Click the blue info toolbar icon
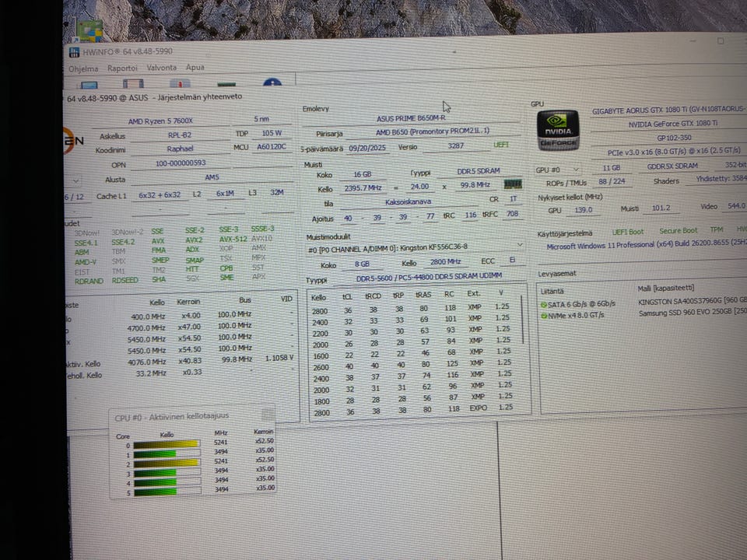The width and height of the screenshot is (747, 560). 272,82
